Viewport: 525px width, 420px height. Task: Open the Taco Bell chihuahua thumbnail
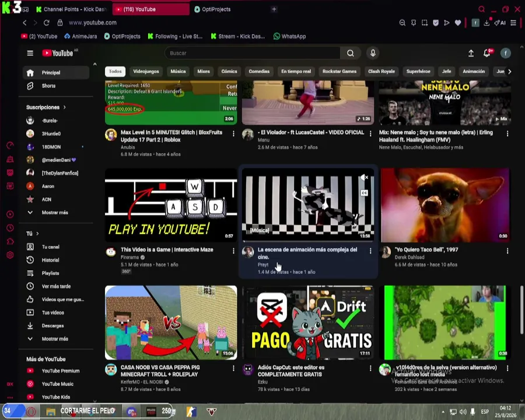(x=445, y=205)
